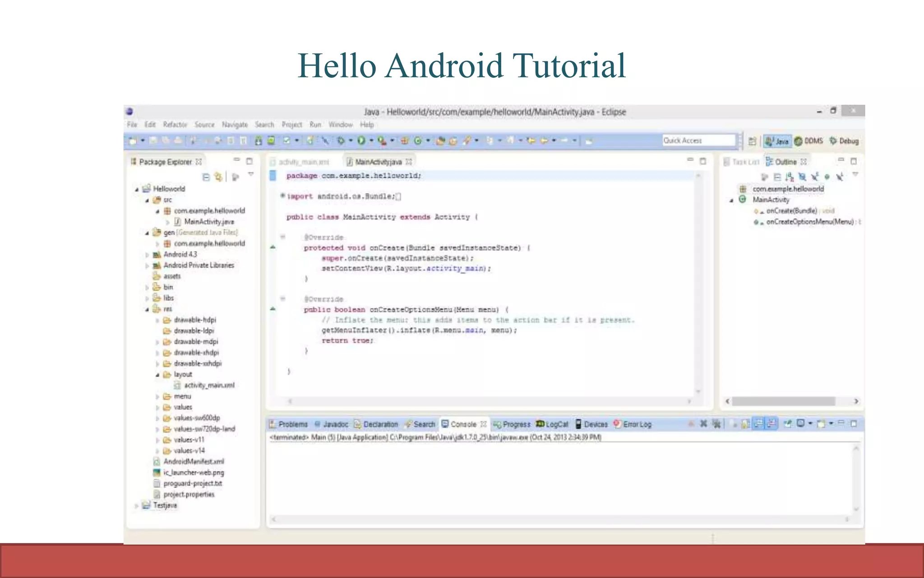Click the Debug bug icon in toolbar

[x=341, y=141]
